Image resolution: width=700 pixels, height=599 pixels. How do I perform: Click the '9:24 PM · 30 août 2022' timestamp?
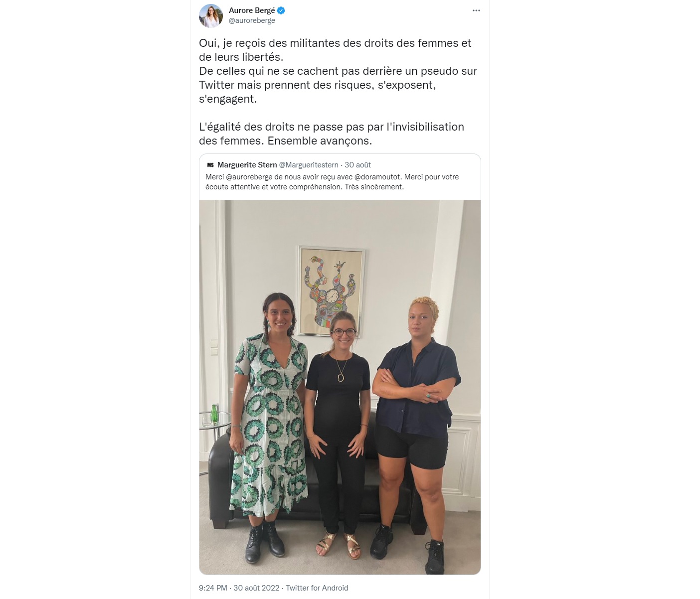[x=239, y=588]
